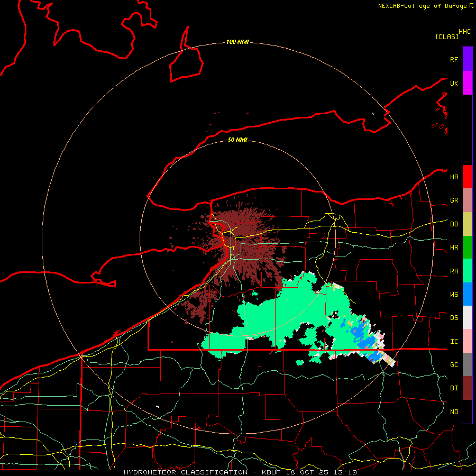
Task: Click the RF purple legend swatch
Action: click(x=467, y=59)
